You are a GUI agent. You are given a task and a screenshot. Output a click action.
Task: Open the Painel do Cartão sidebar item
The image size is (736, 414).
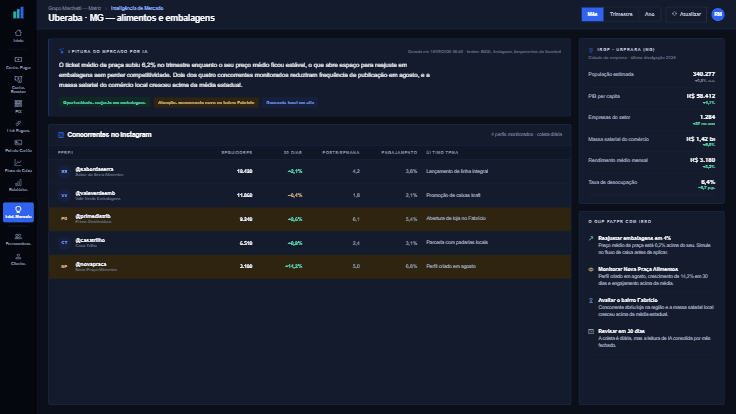[18, 146]
